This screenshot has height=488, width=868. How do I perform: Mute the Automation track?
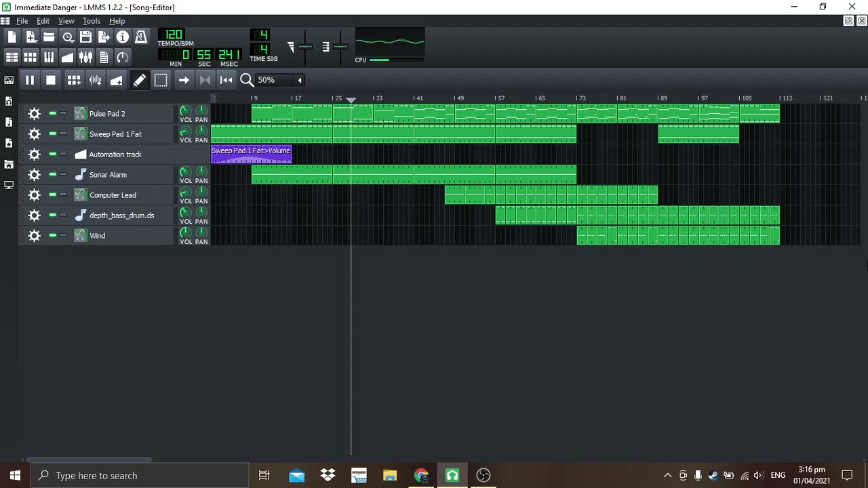coord(52,154)
